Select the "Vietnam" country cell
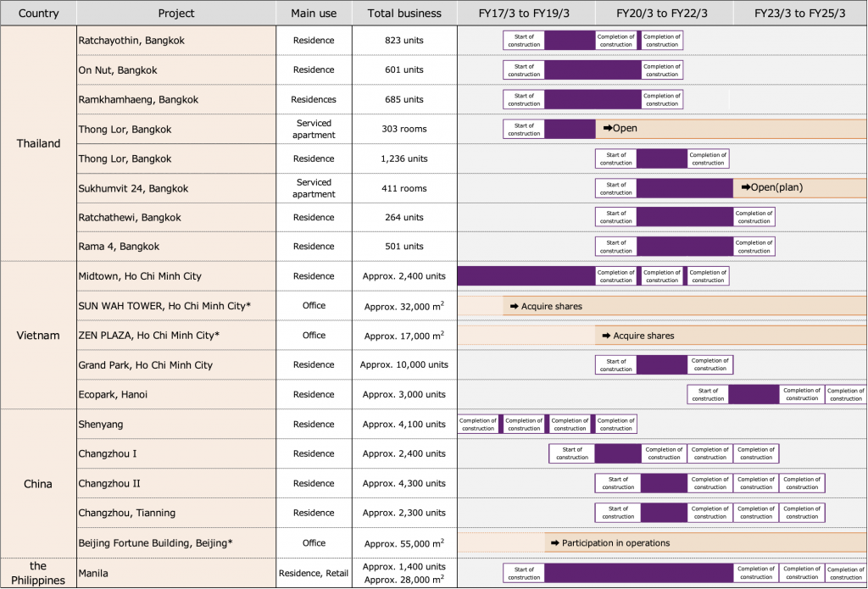 [38, 336]
